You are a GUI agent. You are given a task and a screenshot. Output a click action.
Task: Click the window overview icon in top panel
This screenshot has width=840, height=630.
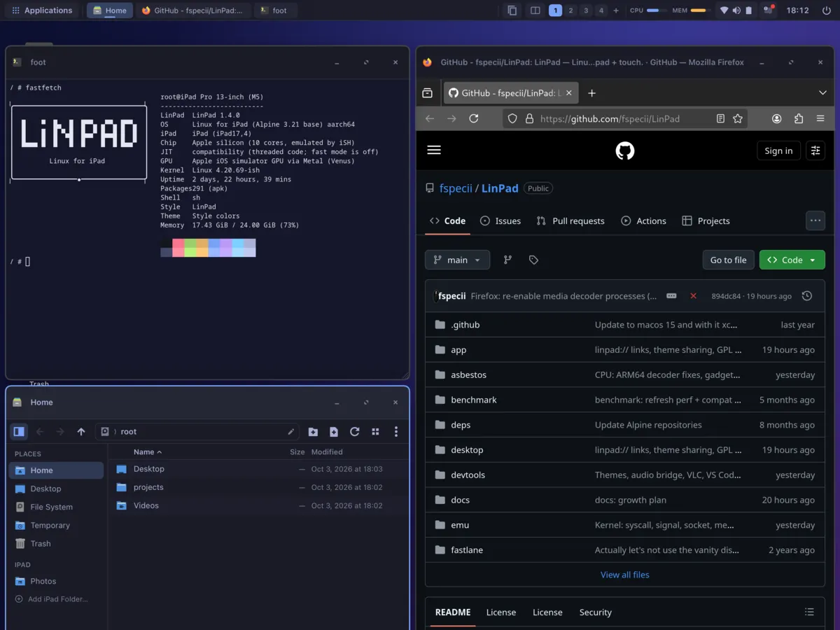(512, 10)
